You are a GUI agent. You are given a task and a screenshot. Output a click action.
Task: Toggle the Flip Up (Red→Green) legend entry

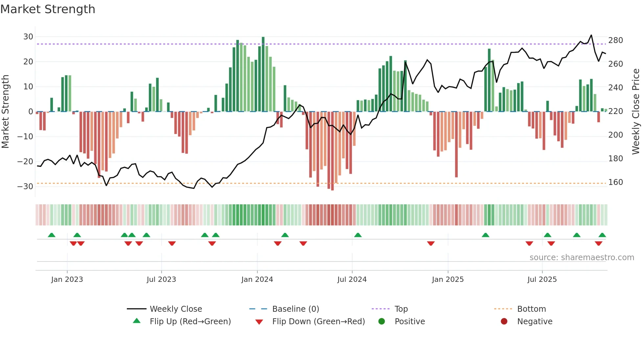point(182,321)
